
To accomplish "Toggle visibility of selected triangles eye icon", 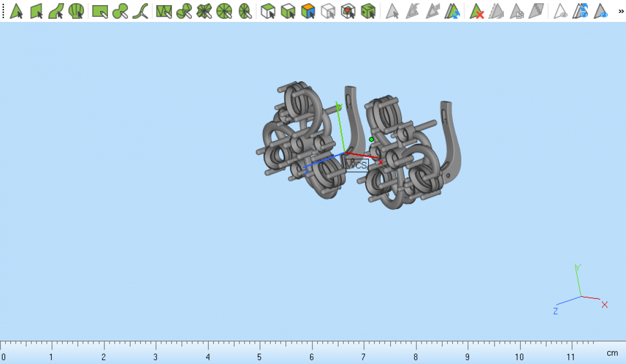I will pyautogui.click(x=561, y=11).
